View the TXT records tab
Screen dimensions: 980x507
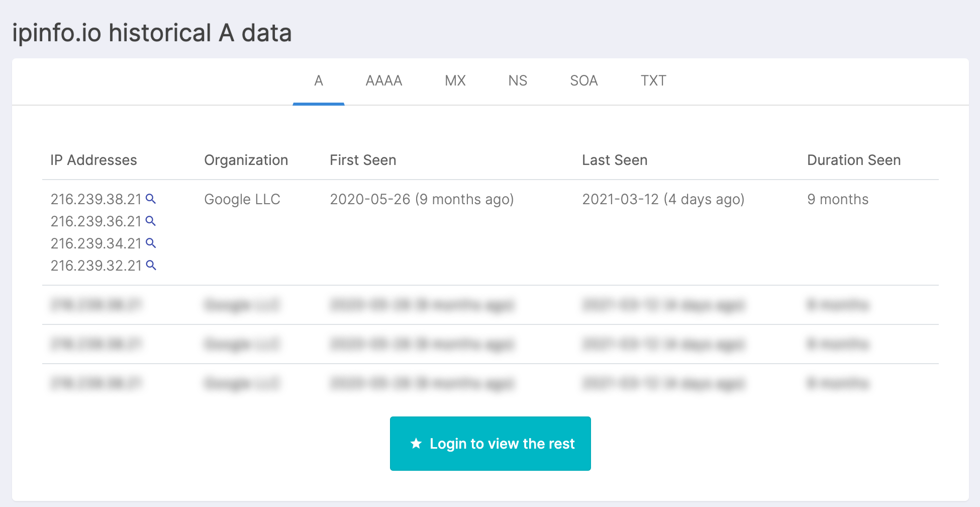(653, 80)
